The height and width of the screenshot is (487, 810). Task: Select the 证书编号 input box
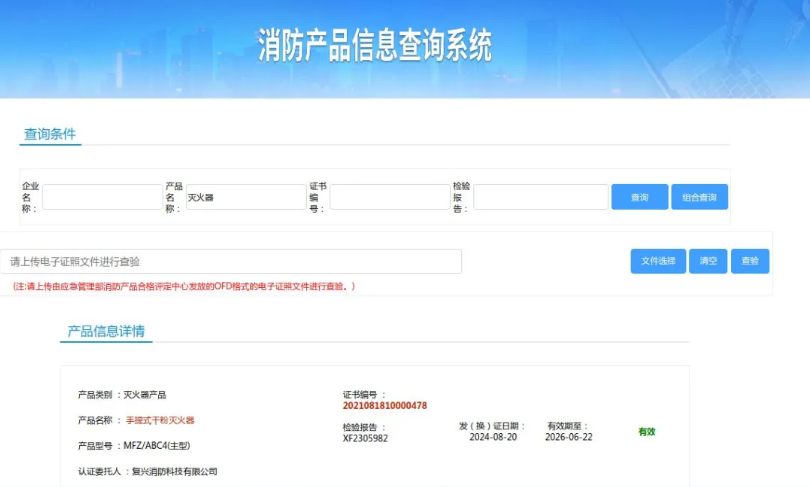pyautogui.click(x=389, y=197)
